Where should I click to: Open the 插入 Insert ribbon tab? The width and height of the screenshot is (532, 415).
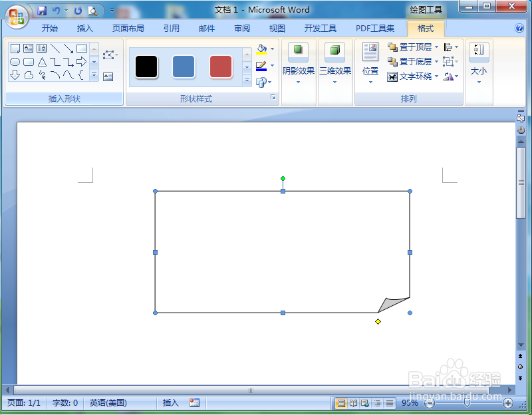pos(85,29)
